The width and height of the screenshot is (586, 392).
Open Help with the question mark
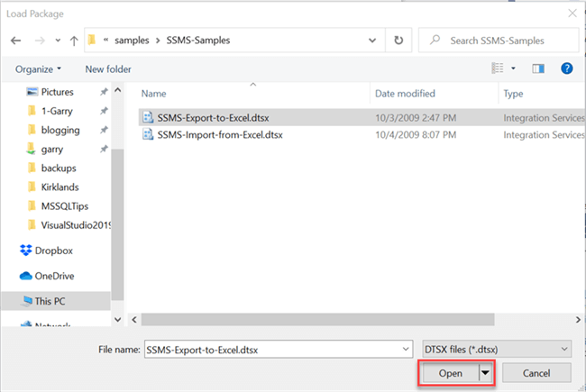click(x=566, y=68)
